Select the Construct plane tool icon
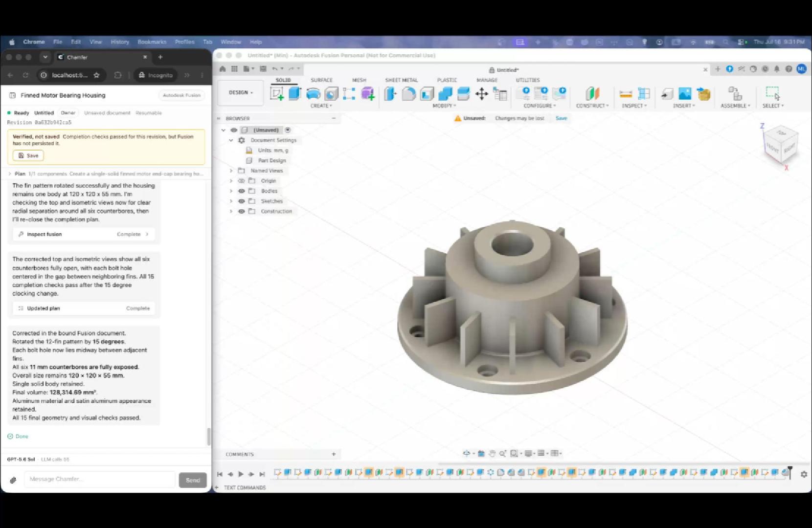Viewport: 812px width, 528px height. point(592,93)
